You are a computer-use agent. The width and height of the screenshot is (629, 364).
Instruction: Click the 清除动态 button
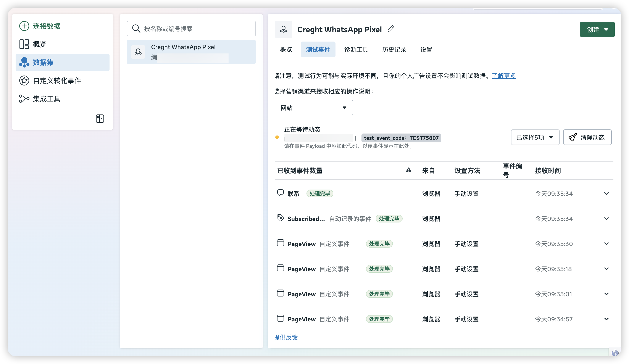587,137
